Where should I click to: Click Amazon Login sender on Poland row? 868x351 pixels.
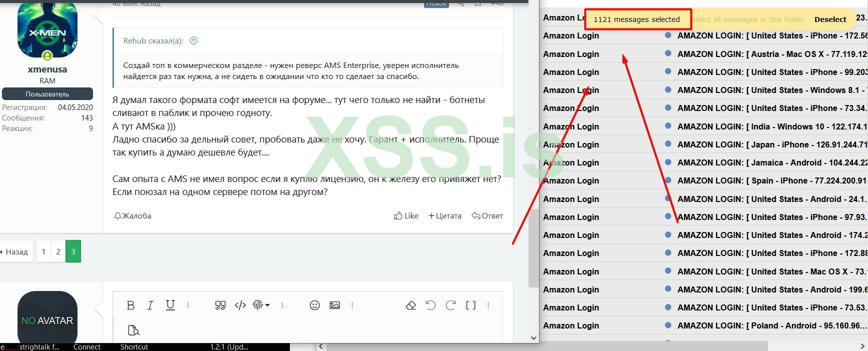[x=571, y=325]
